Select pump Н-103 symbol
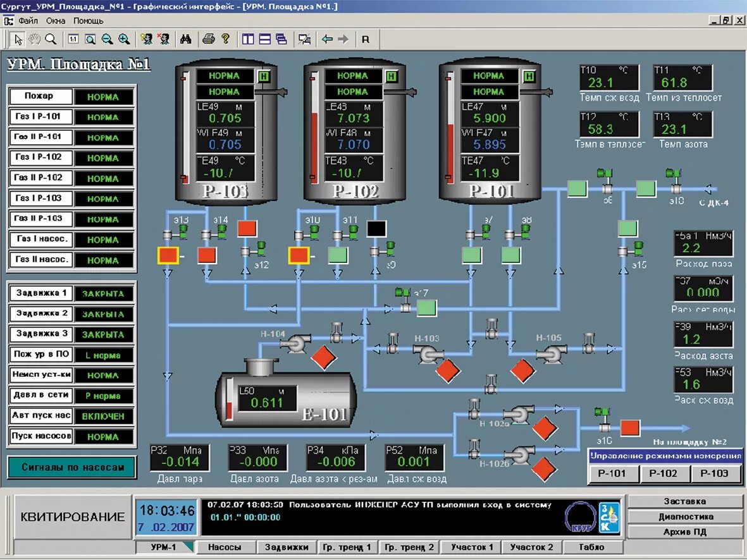The width and height of the screenshot is (747, 560). 428,355
